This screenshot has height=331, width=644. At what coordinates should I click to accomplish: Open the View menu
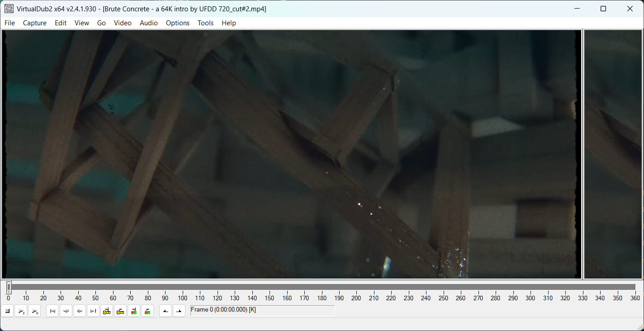pyautogui.click(x=82, y=23)
